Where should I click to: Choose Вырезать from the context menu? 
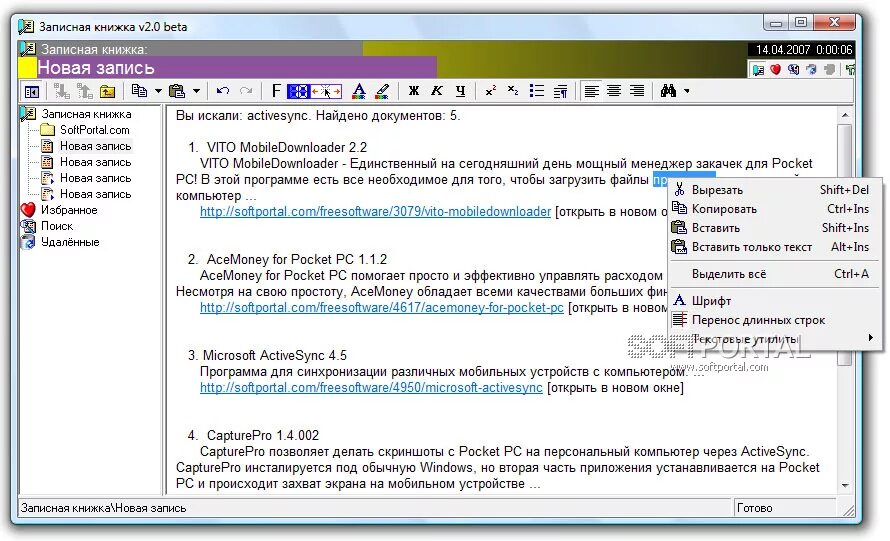pyautogui.click(x=775, y=190)
